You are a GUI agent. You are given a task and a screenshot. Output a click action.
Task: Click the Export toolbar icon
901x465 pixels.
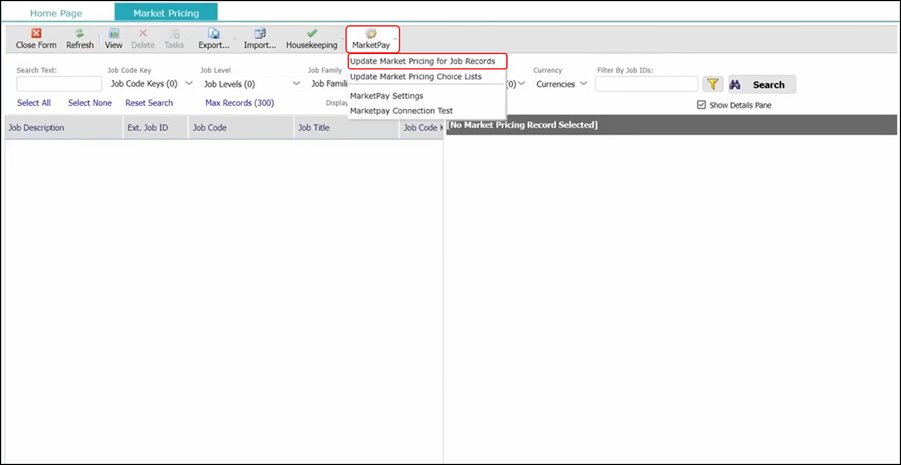[x=212, y=33]
